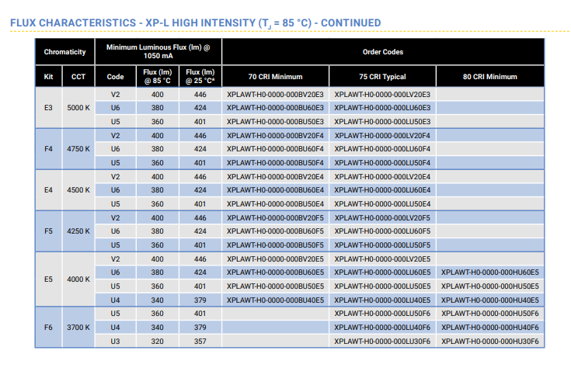
Task: Select order code XPLAWT-H0-0000-000LU50F6
Action: pos(382,314)
